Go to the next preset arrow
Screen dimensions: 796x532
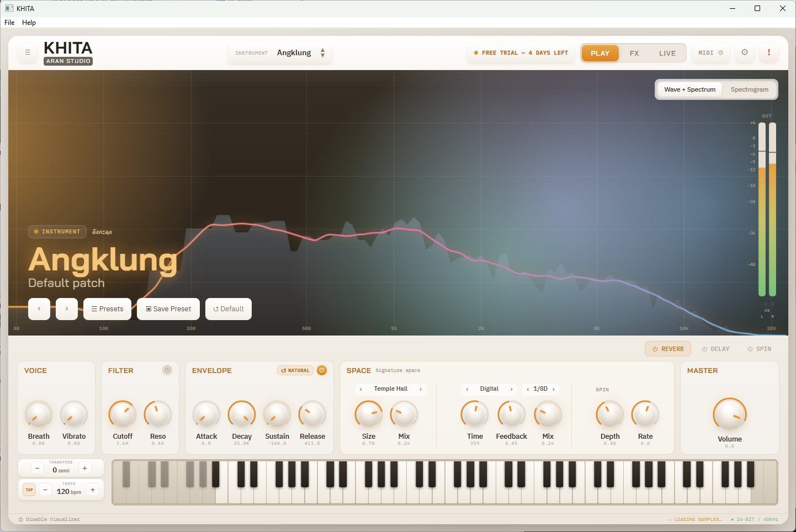[x=67, y=309]
